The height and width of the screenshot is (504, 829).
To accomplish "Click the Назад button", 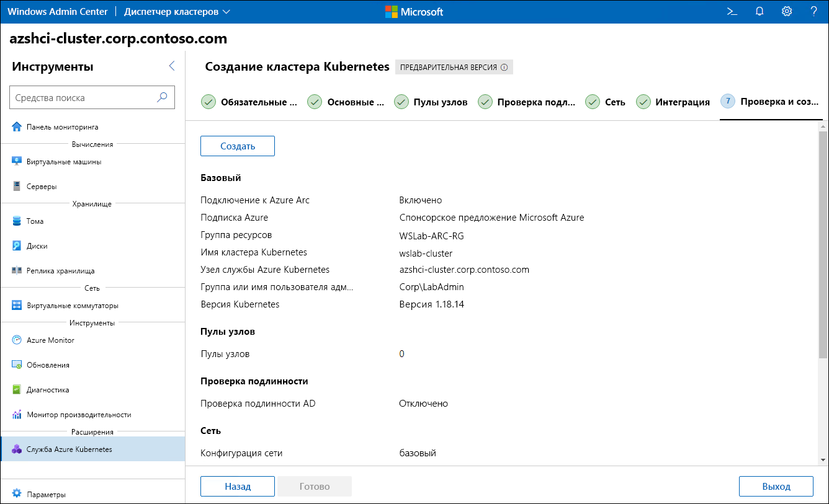I will click(238, 487).
